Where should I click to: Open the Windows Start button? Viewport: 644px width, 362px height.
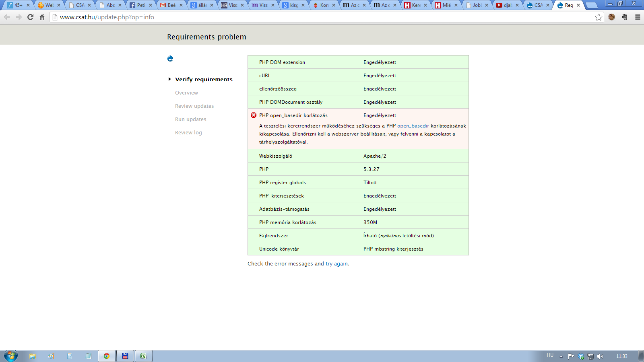[11, 356]
